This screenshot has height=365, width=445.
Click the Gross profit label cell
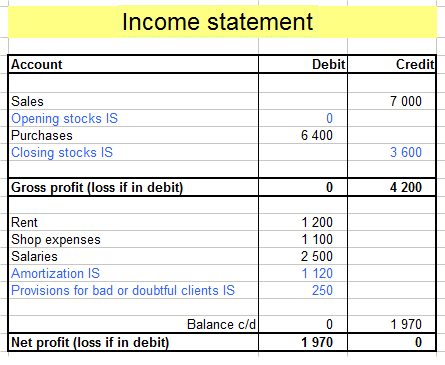(133, 187)
